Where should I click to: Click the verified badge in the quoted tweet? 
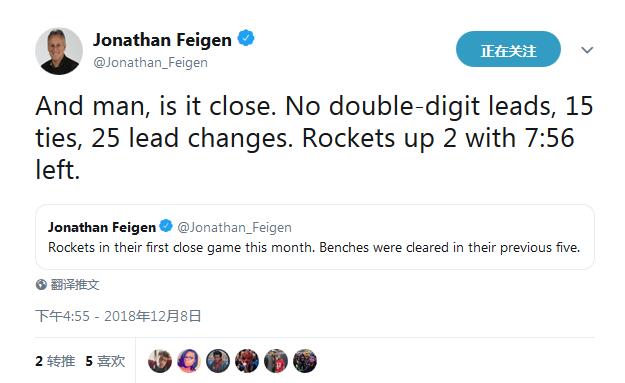click(x=166, y=226)
